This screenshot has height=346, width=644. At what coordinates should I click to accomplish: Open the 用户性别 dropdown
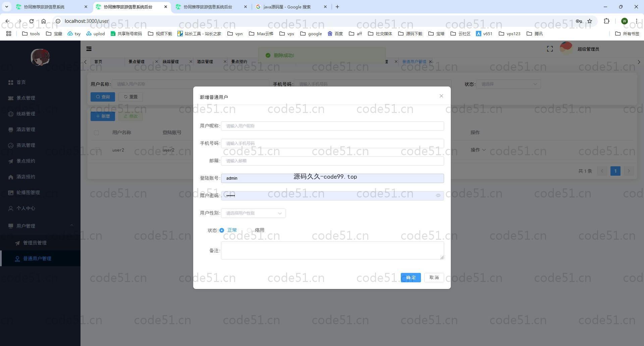coord(253,213)
